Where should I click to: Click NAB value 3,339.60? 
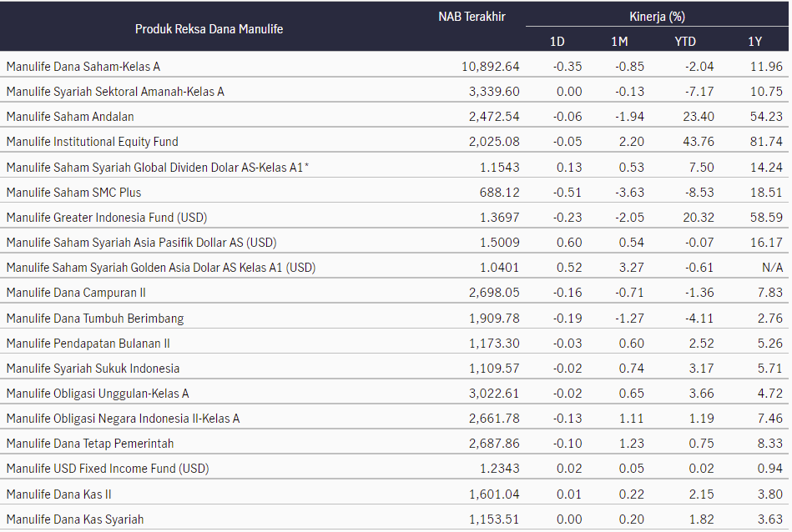click(x=494, y=92)
